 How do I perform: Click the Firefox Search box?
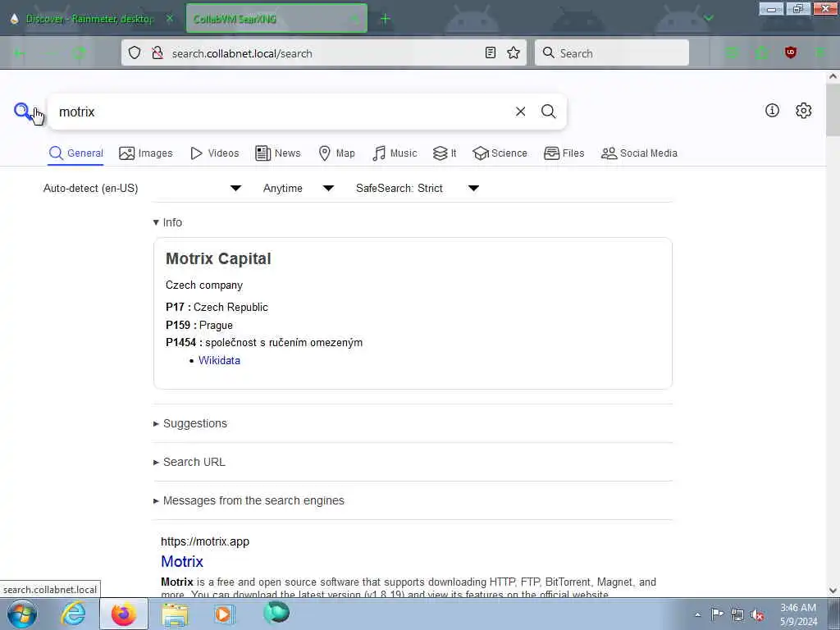612,52
